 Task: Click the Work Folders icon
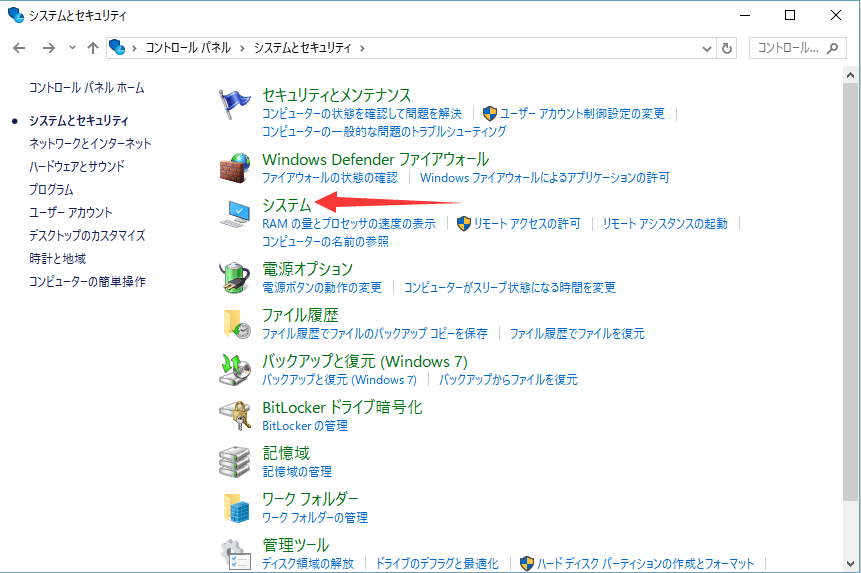[x=235, y=507]
